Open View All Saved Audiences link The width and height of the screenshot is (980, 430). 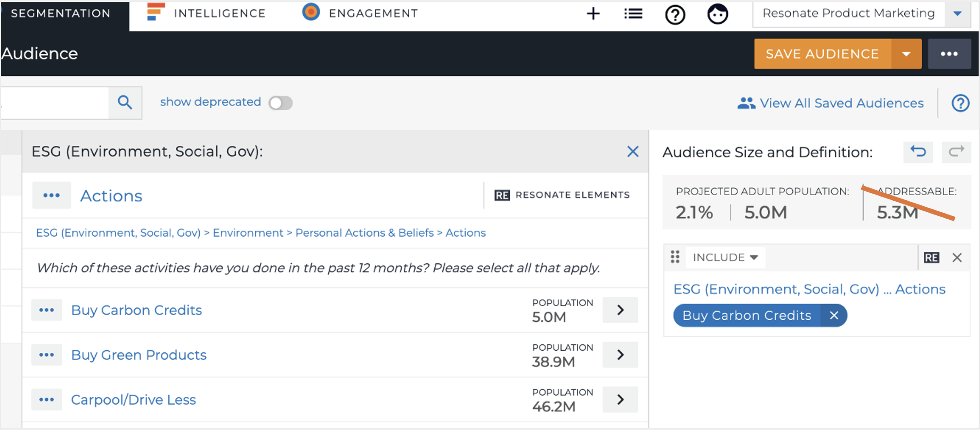coord(841,103)
